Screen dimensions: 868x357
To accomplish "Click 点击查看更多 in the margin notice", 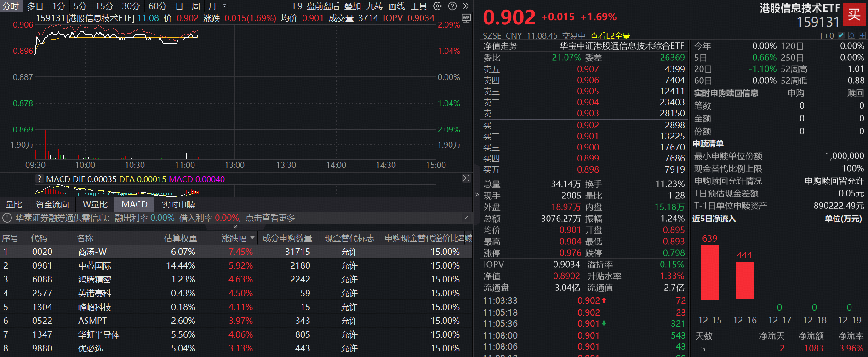I will coord(270,218).
